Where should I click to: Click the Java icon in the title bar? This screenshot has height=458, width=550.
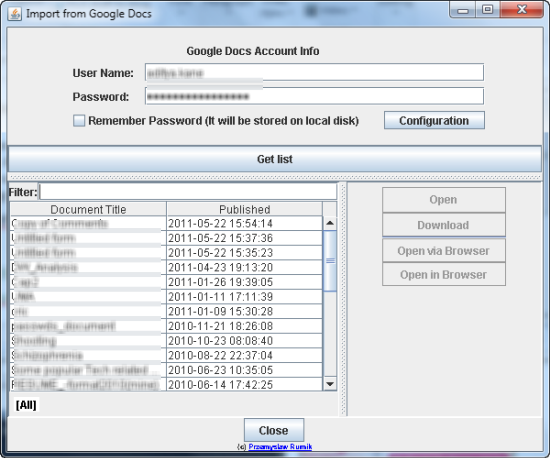15,14
